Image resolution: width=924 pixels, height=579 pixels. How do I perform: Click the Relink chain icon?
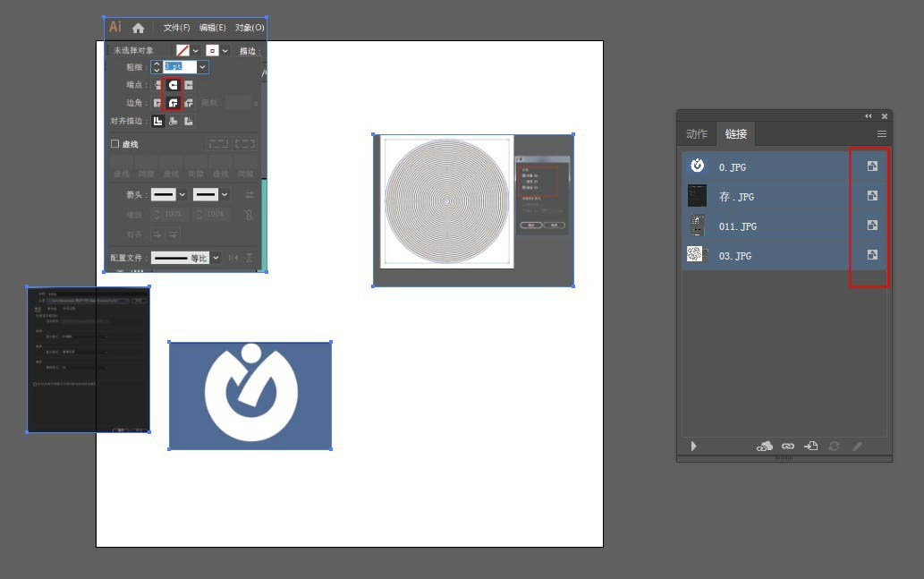click(x=788, y=447)
